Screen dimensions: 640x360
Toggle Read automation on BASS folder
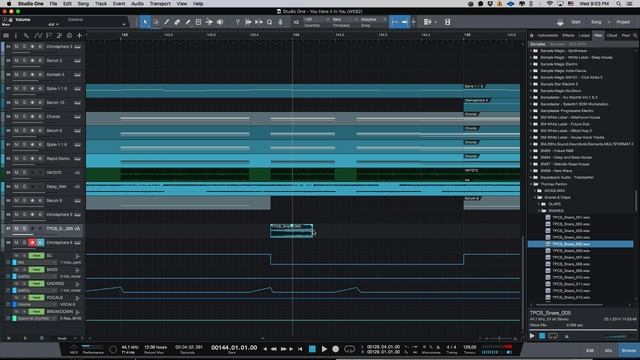point(36,269)
